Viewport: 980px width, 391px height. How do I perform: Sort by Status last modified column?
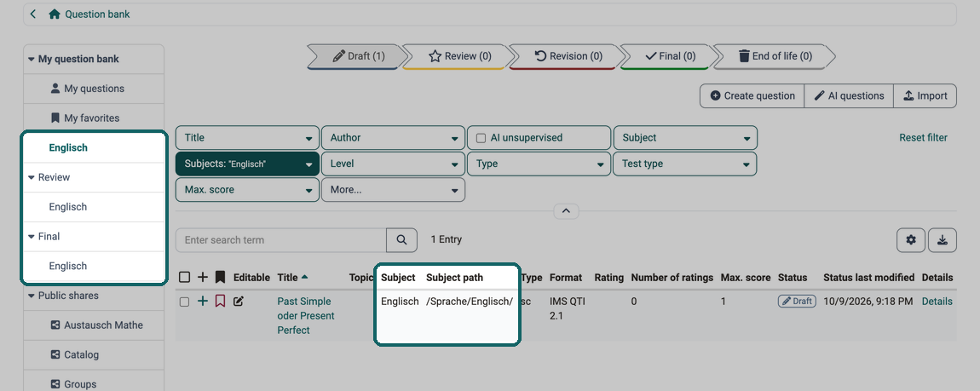coord(868,278)
